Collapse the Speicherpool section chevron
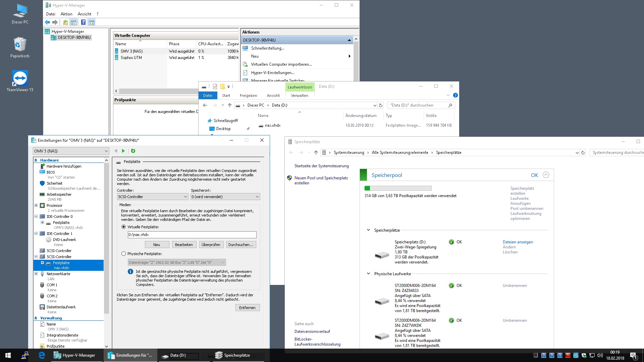Image resolution: width=644 pixels, height=362 pixels. coord(546,175)
